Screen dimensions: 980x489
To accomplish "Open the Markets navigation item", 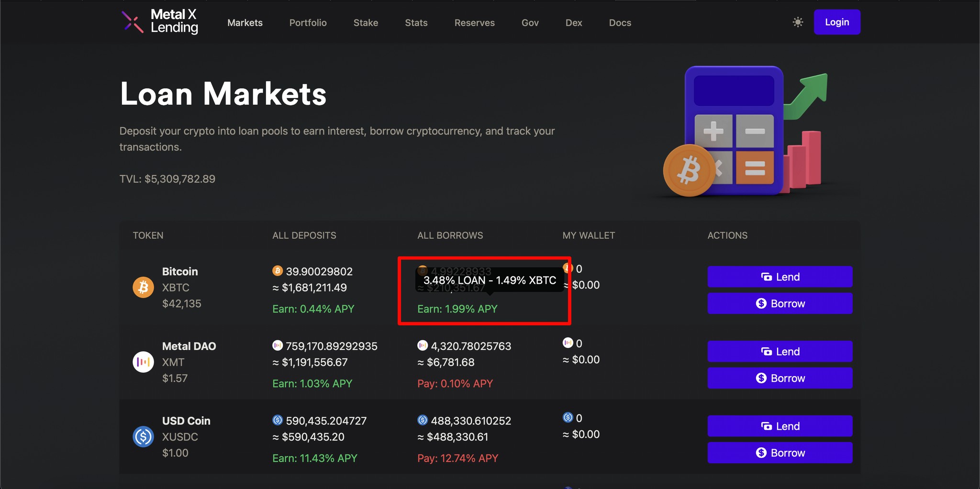I will (x=245, y=22).
